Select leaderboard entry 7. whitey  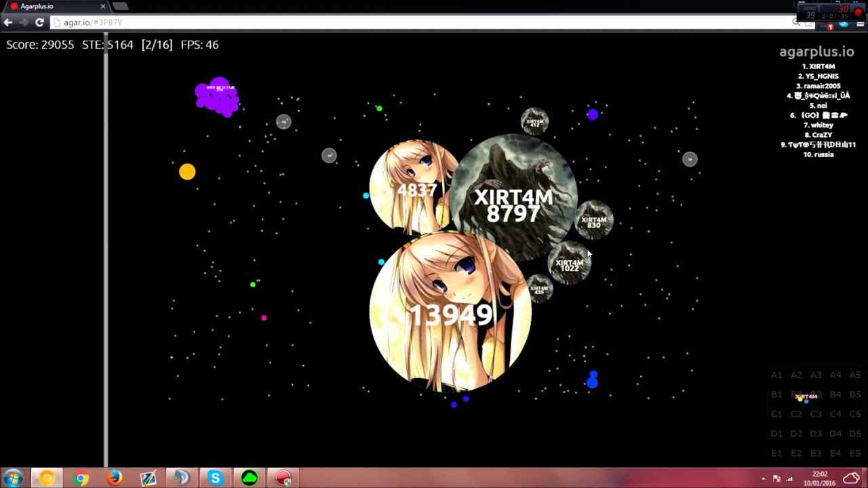pyautogui.click(x=818, y=125)
